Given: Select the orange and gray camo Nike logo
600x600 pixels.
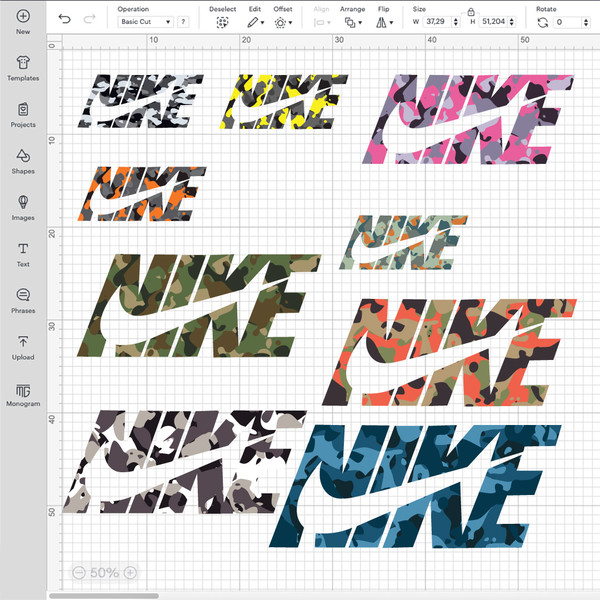Looking at the screenshot, I should (x=142, y=194).
